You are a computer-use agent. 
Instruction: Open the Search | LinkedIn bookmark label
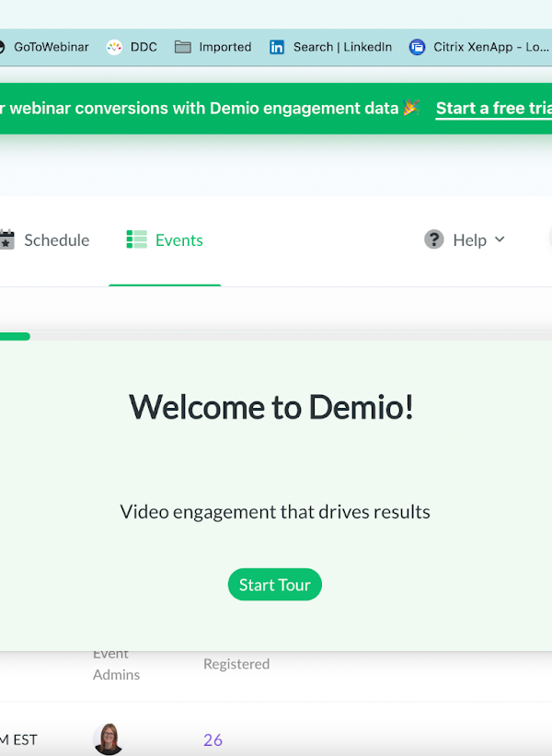[342, 47]
